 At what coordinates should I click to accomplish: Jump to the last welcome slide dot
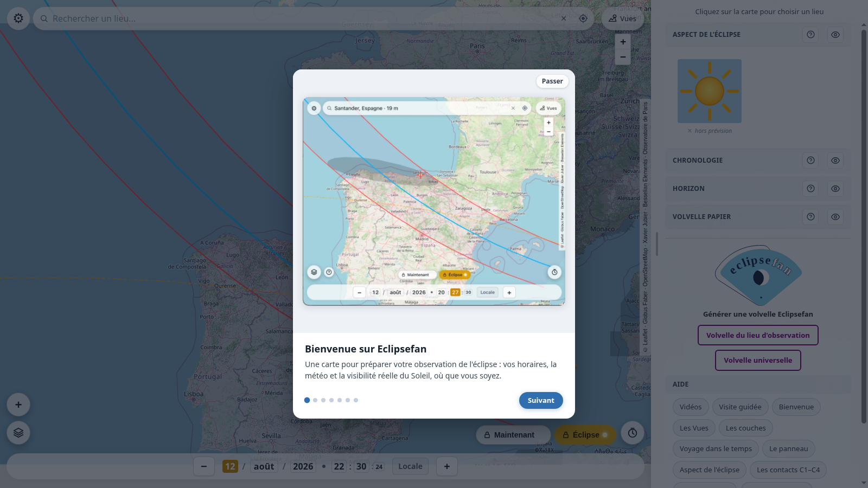(356, 400)
